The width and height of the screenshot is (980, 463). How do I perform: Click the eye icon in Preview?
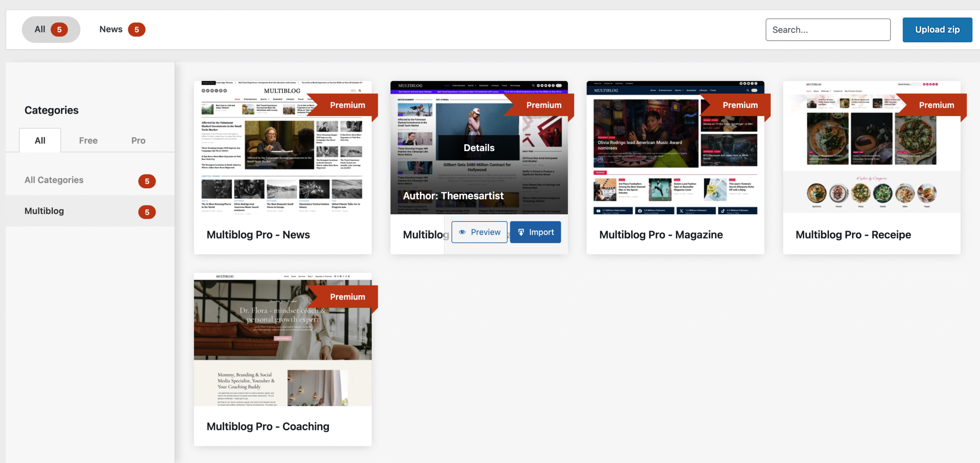(462, 232)
